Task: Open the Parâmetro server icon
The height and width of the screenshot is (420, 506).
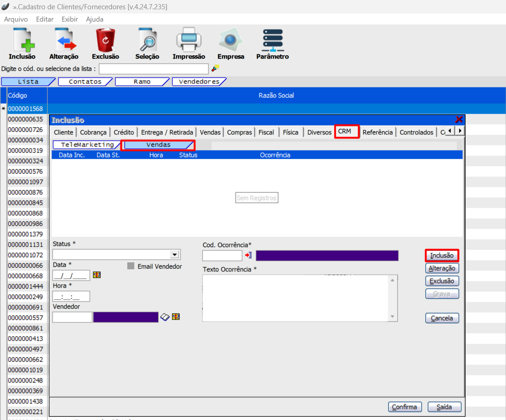Action: 273,40
